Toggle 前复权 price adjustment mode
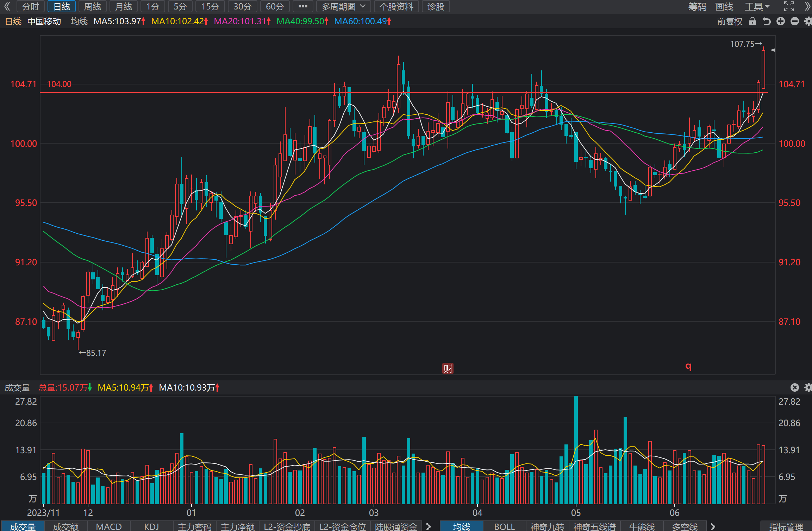812x531 pixels. click(730, 21)
